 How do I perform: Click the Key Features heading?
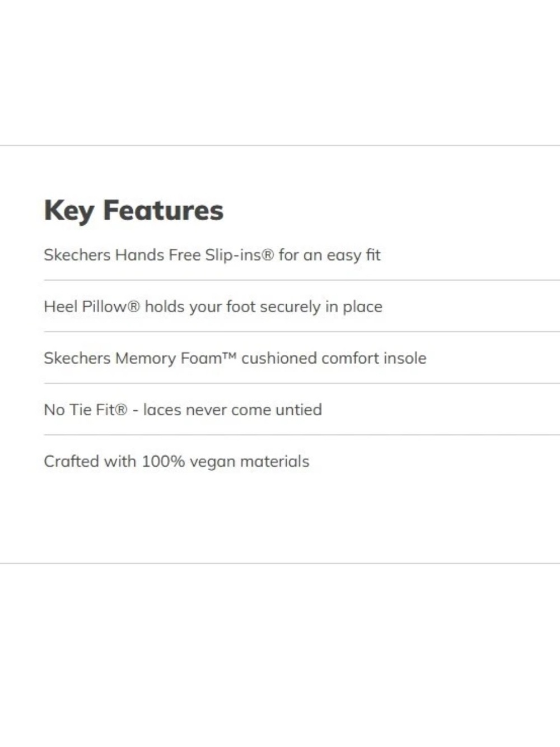click(x=133, y=211)
